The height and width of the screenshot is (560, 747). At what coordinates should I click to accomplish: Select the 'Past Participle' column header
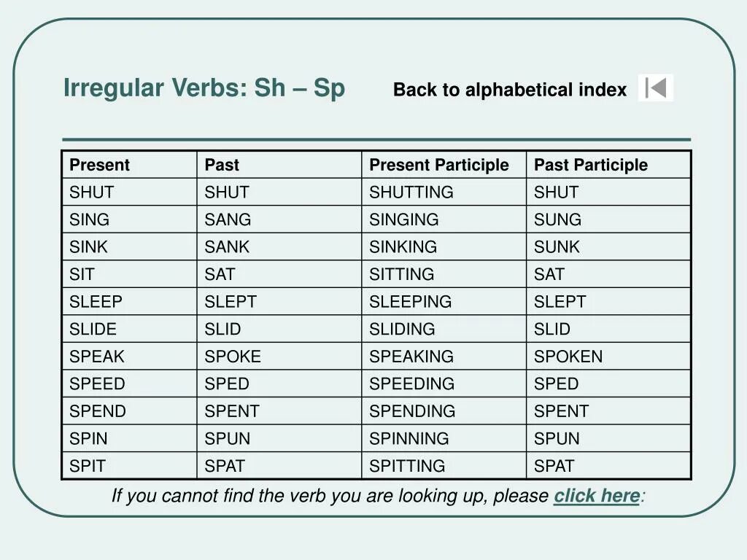(x=590, y=166)
